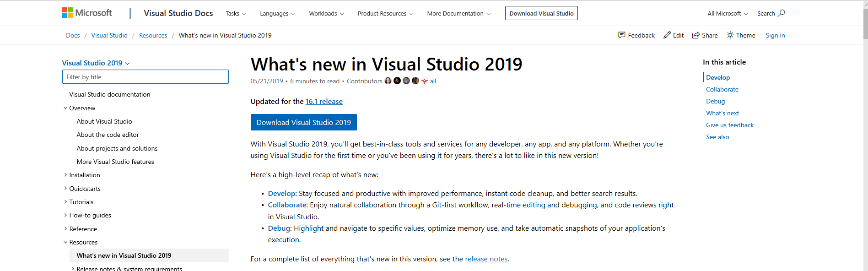View all contributors link
This screenshot has height=271, width=868.
433,81
